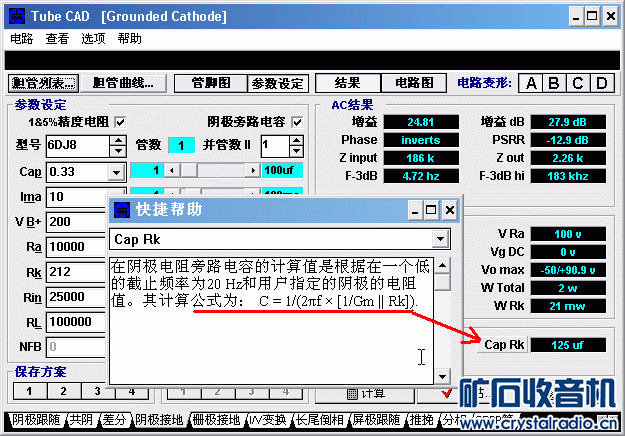625x436 pixels.
Task: Click the 并管数 spinner down arrow
Action: pyautogui.click(x=296, y=151)
